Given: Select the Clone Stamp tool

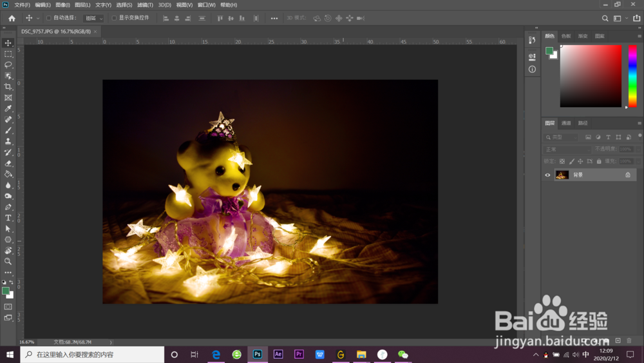Looking at the screenshot, I should point(8,141).
